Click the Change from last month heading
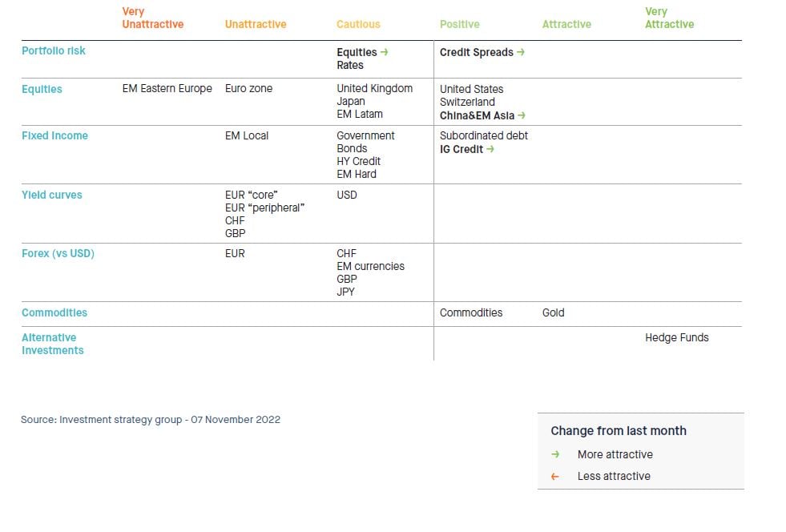 618,431
